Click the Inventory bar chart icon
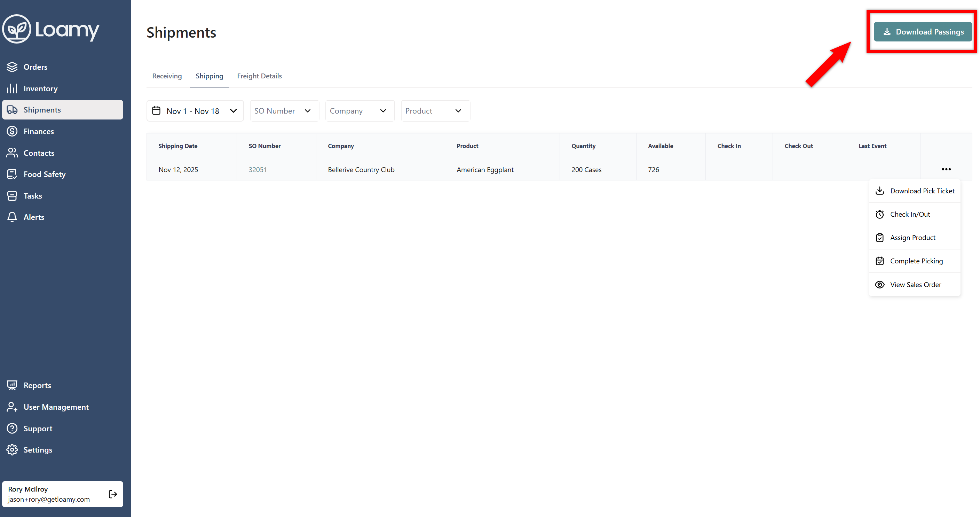The height and width of the screenshot is (517, 980). point(12,89)
